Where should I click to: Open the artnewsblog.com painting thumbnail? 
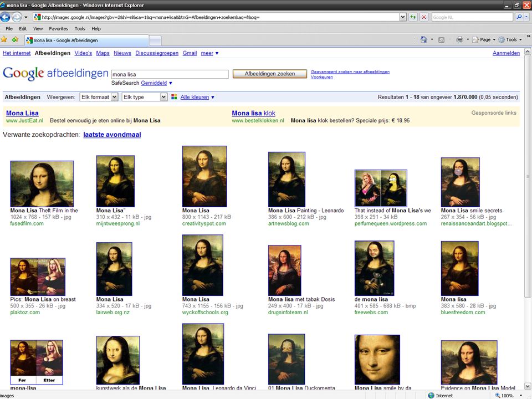pos(287,180)
